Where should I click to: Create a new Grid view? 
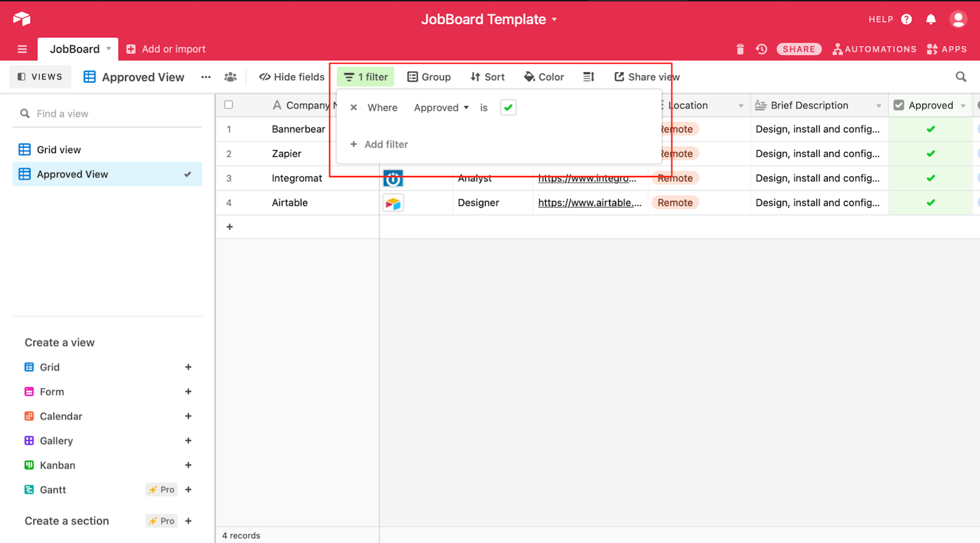[188, 367]
